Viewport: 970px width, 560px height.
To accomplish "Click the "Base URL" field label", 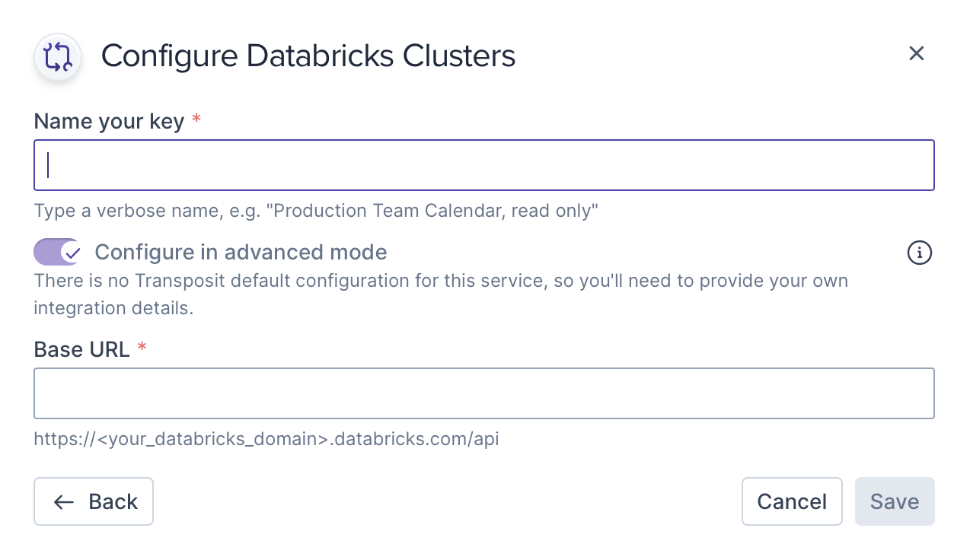I will (81, 349).
